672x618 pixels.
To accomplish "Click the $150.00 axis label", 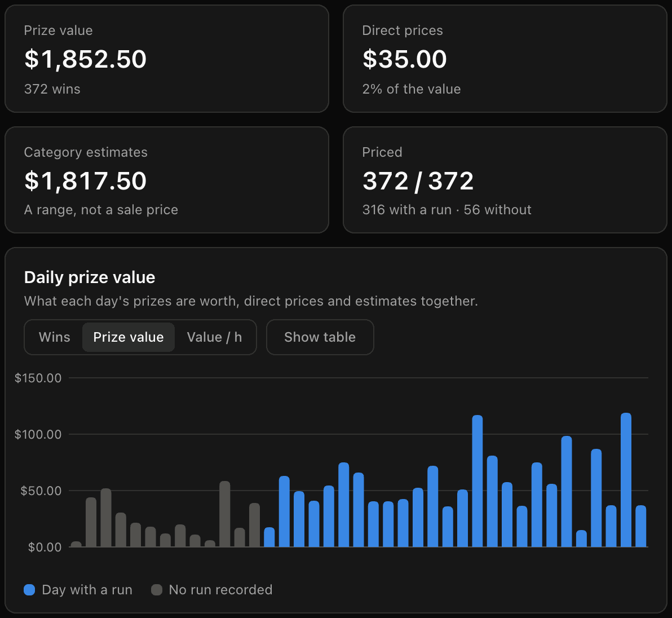I will click(x=38, y=378).
